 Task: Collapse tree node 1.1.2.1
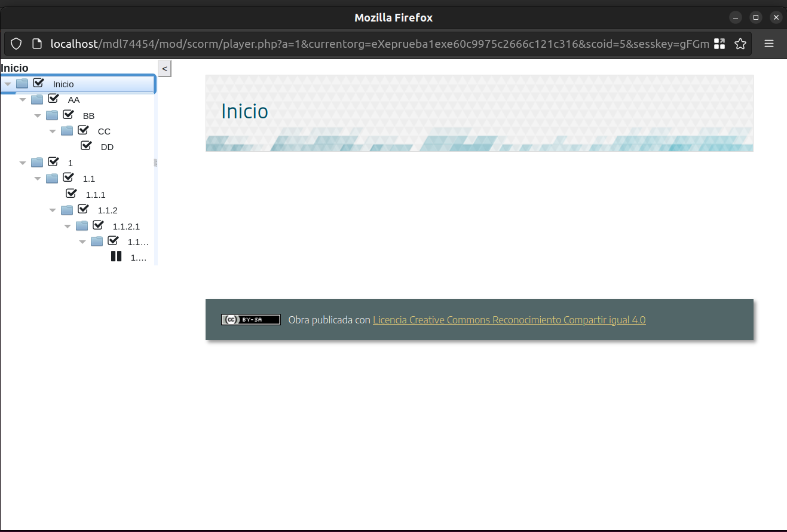coord(68,227)
